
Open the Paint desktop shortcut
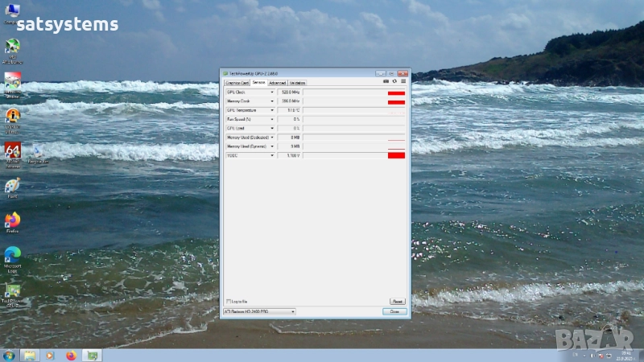click(12, 185)
